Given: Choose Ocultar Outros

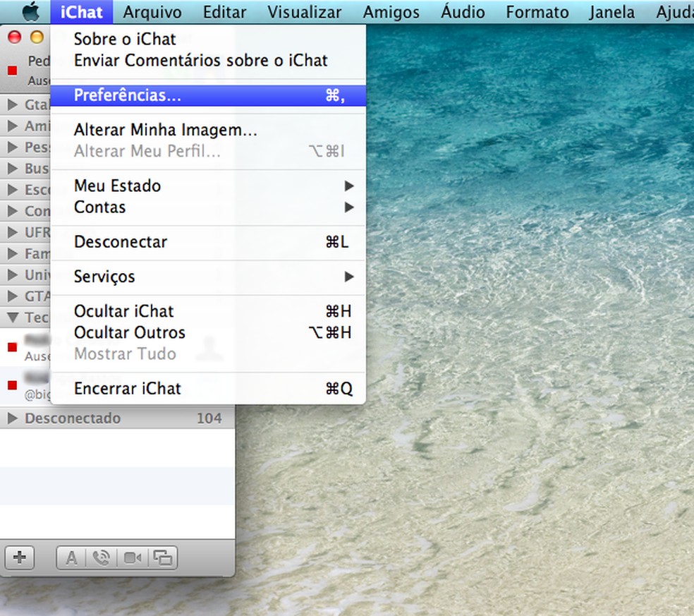Looking at the screenshot, I should (208, 332).
